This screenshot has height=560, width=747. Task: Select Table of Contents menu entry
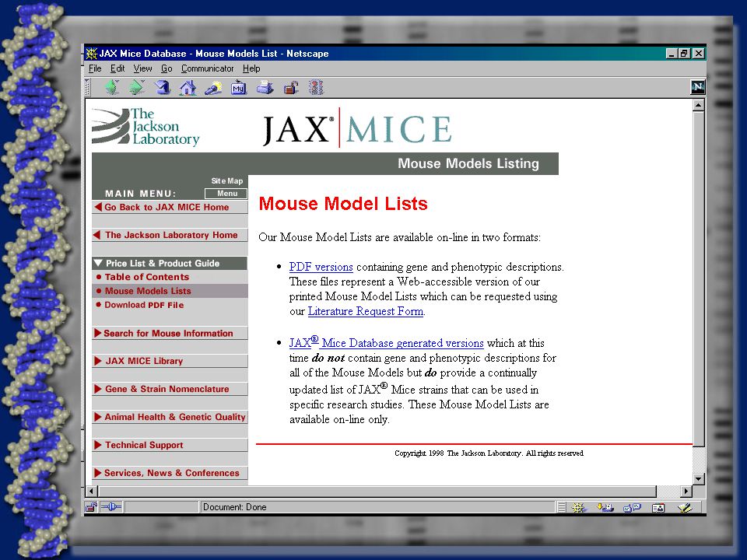(147, 277)
